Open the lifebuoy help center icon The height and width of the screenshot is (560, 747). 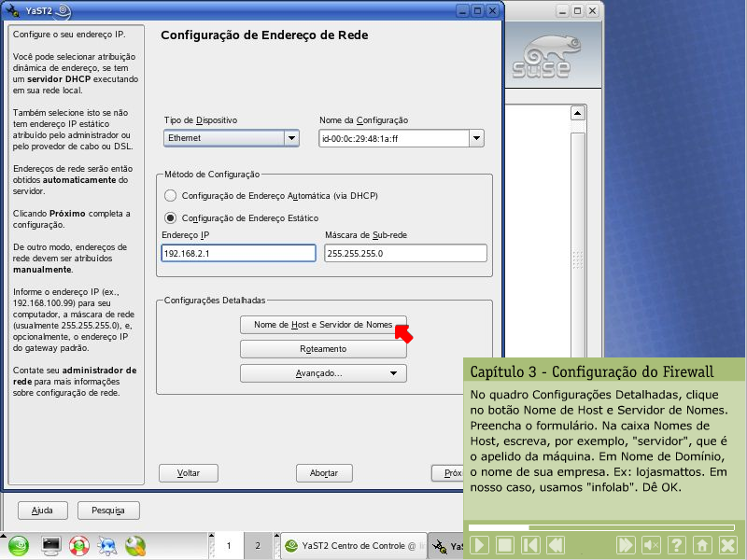click(79, 545)
